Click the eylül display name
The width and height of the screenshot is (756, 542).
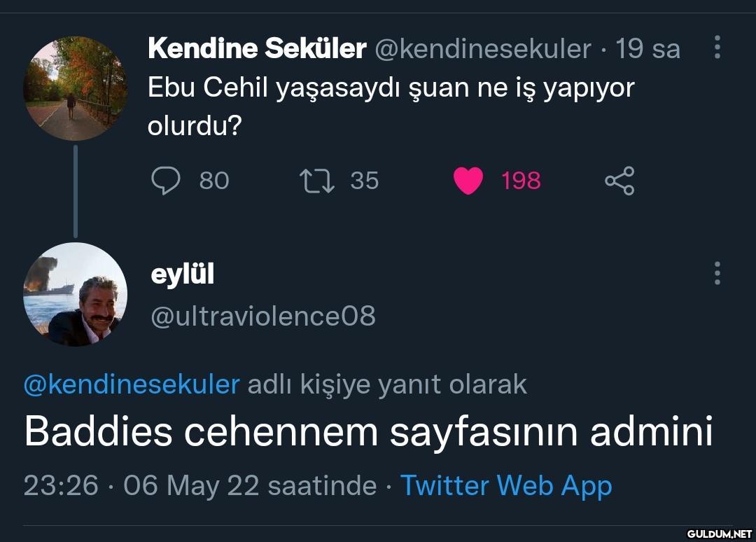pyautogui.click(x=183, y=274)
